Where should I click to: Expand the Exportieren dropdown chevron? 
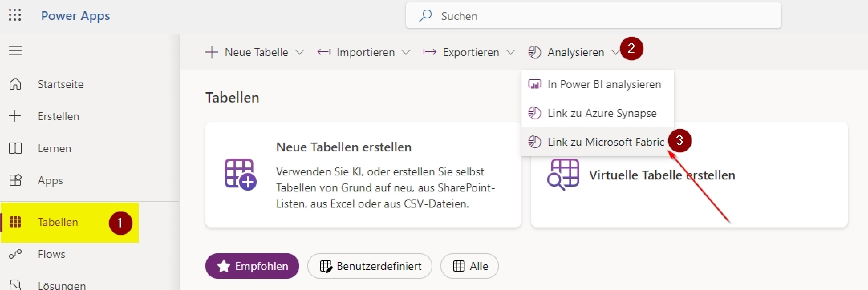coord(511,52)
